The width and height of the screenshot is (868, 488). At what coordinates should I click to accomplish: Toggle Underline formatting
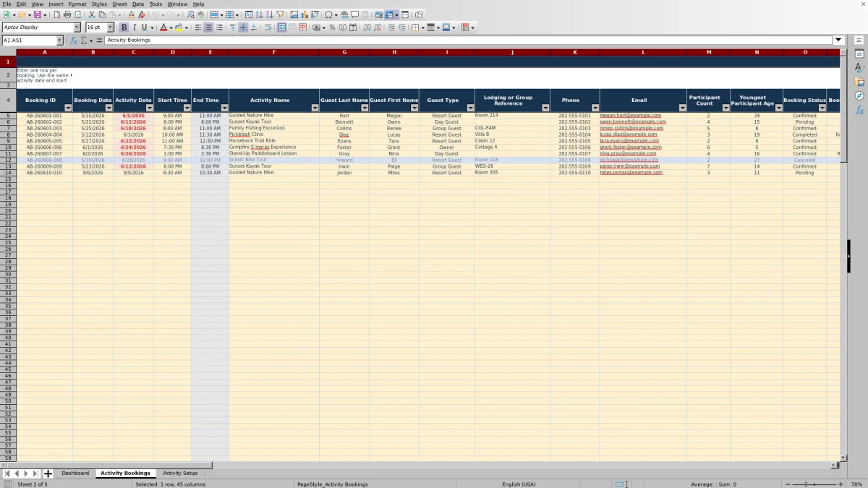144,27
